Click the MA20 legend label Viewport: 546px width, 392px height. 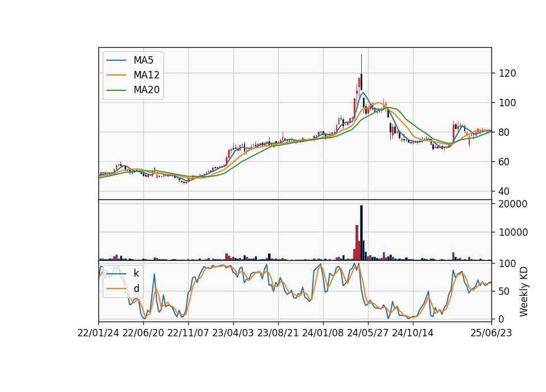coord(147,90)
